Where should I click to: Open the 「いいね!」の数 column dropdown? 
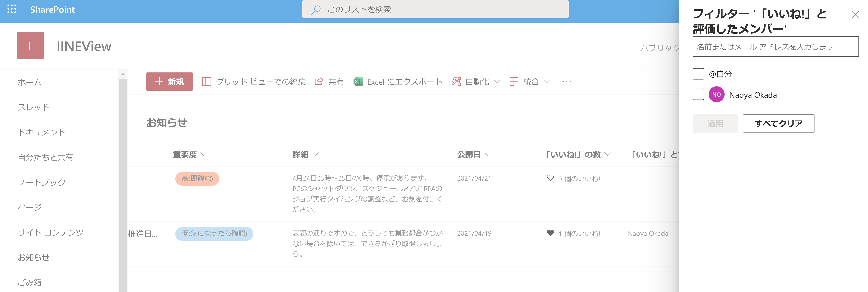pyautogui.click(x=608, y=154)
